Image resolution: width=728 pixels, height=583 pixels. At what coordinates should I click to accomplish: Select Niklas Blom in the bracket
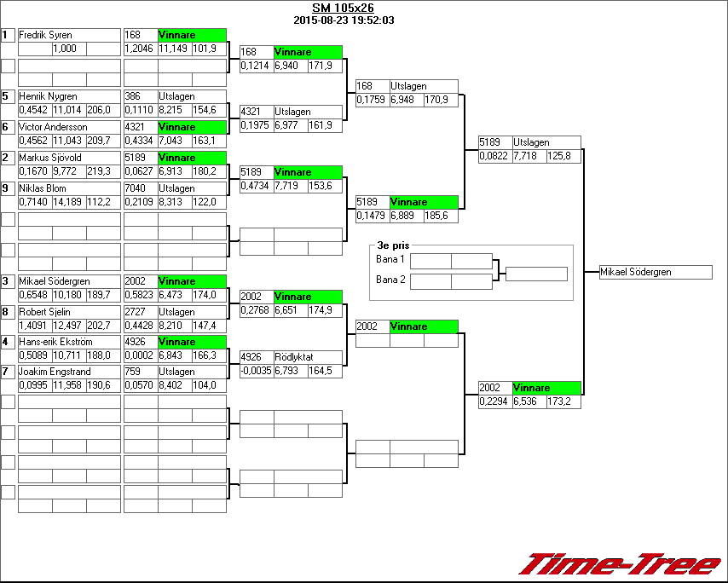click(69, 188)
